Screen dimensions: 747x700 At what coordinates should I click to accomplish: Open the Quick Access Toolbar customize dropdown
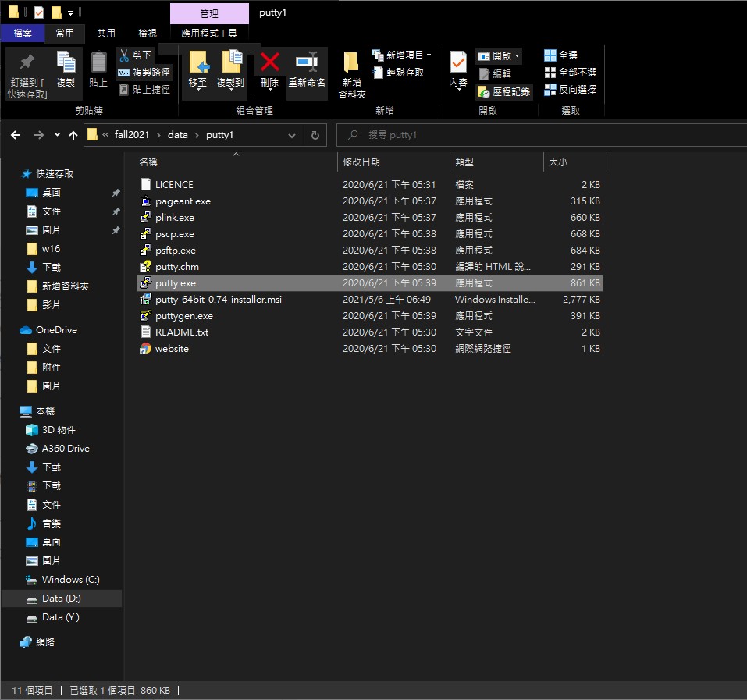coord(70,12)
